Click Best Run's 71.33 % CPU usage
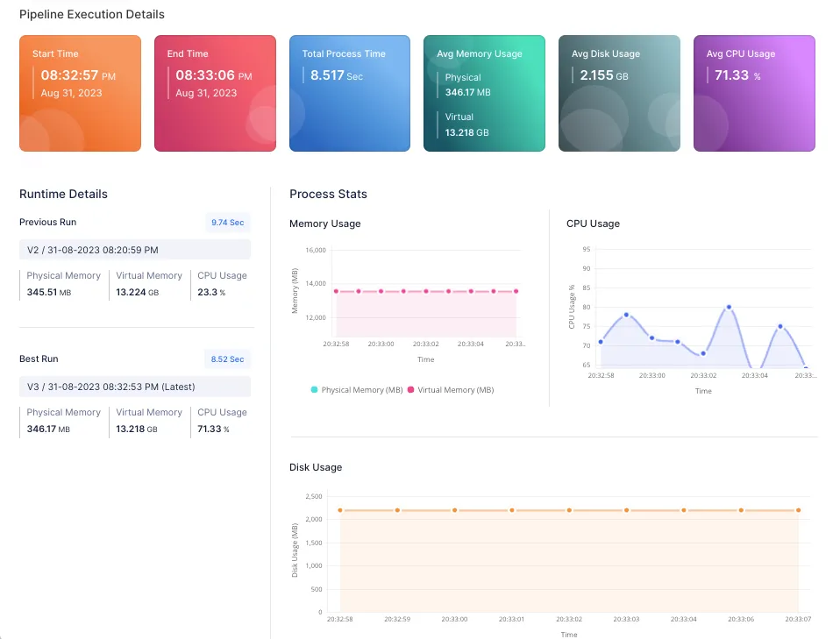840x639 pixels. click(213, 429)
